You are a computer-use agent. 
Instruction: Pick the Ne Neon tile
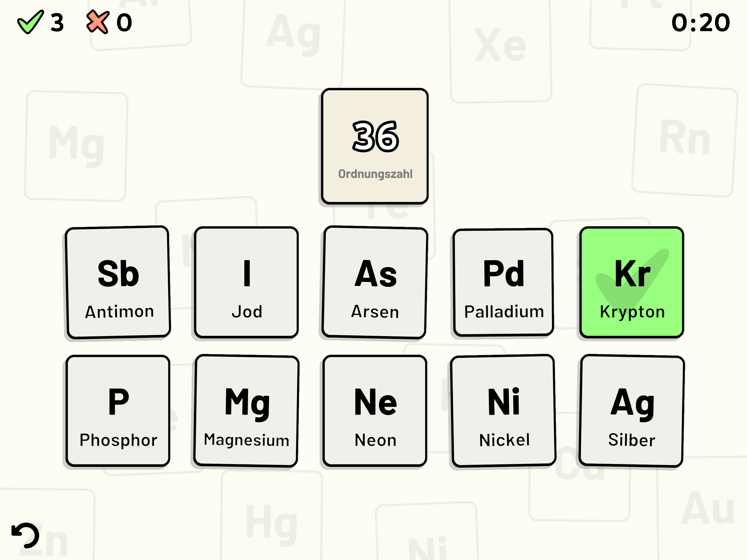tap(375, 411)
